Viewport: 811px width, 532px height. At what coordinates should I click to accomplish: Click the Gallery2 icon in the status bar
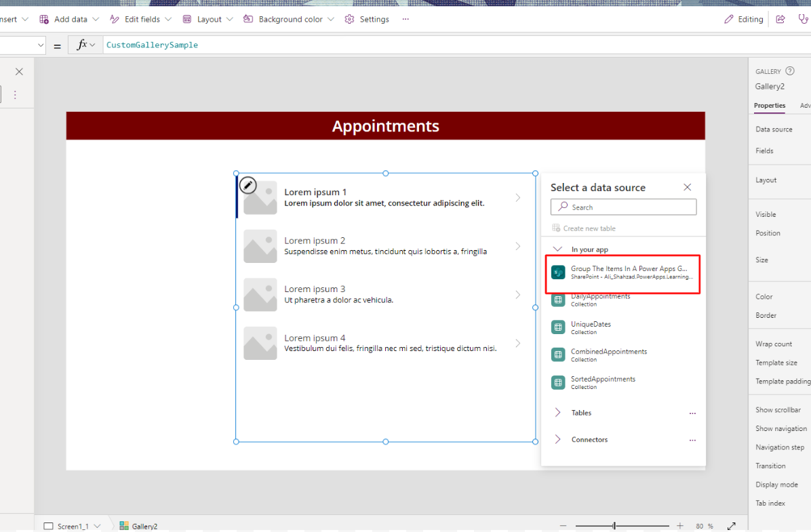[x=125, y=525]
